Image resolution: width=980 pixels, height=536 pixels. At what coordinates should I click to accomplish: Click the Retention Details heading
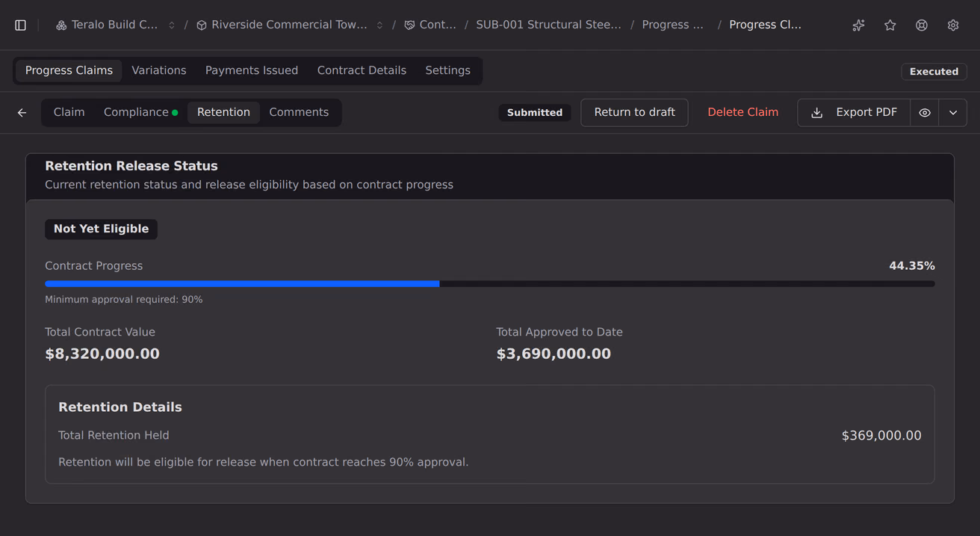120,407
